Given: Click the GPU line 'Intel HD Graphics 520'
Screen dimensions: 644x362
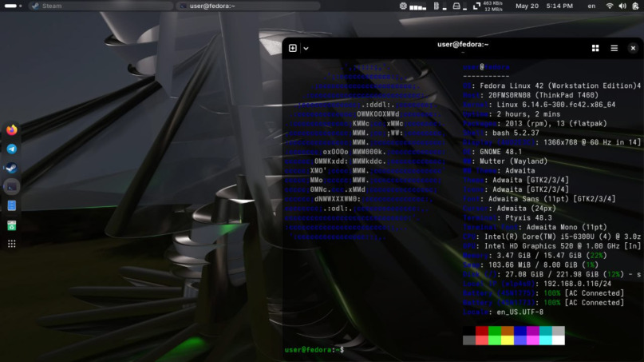Looking at the screenshot, I should 528,246.
